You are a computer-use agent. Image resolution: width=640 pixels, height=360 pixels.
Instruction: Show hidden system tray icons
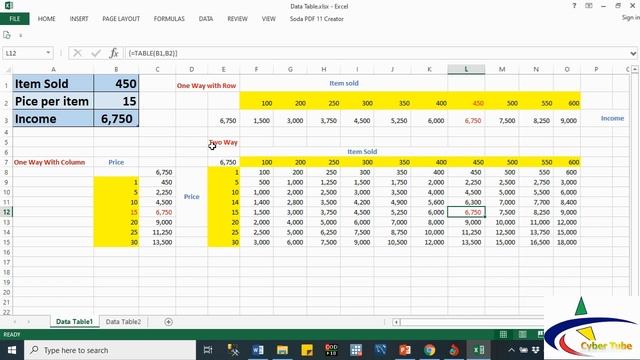[511, 350]
